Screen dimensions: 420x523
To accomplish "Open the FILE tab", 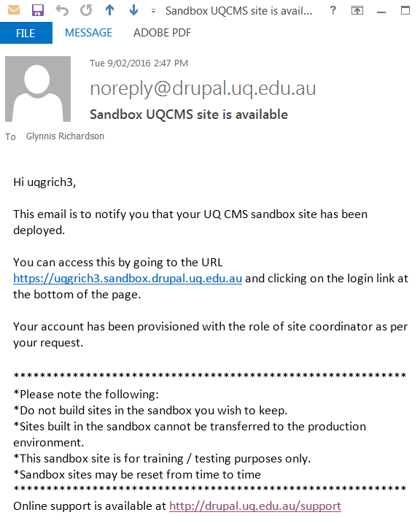I will (x=26, y=33).
